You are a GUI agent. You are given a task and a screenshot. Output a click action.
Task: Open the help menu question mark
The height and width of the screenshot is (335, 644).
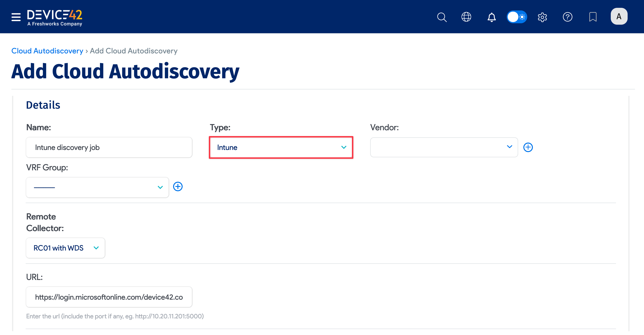tap(568, 17)
